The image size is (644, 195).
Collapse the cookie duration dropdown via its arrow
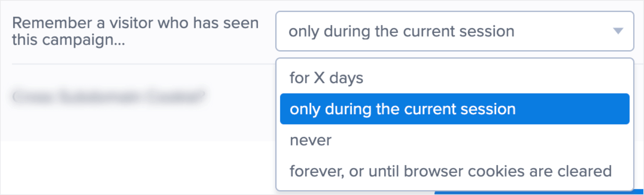(618, 31)
